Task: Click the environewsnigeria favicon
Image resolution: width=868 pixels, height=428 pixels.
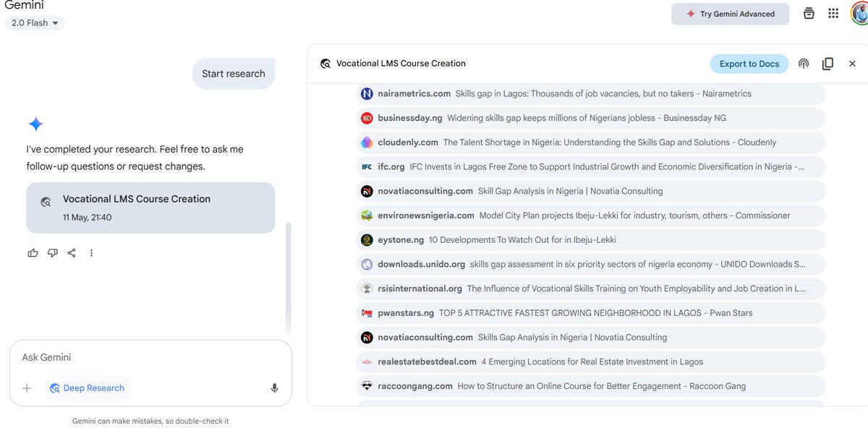Action: 367,215
